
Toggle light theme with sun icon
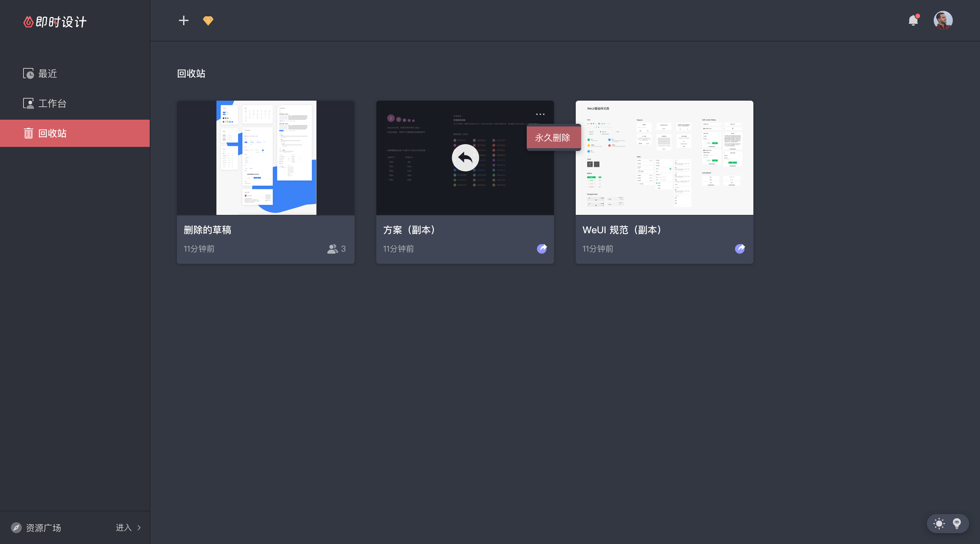pyautogui.click(x=938, y=524)
